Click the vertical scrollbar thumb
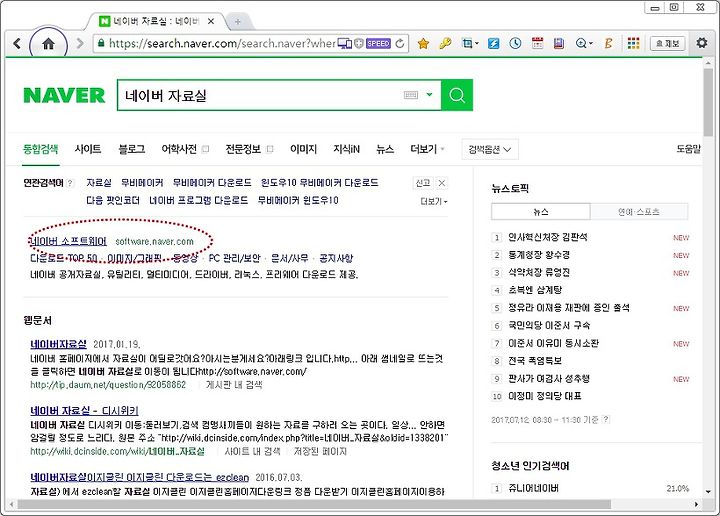720x516 pixels. tap(708, 101)
